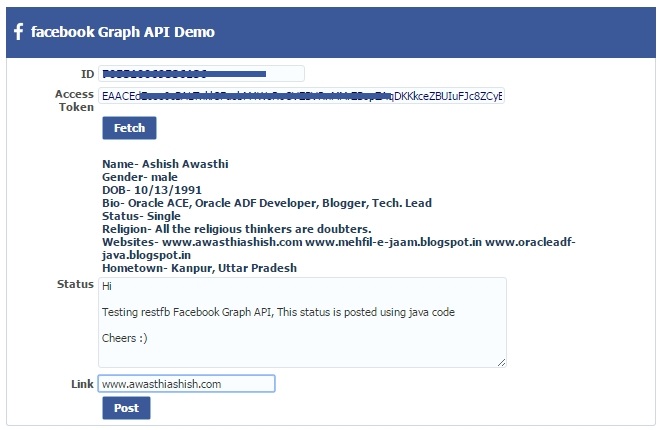This screenshot has height=430, width=660.
Task: Click the Status label
Action: click(75, 284)
